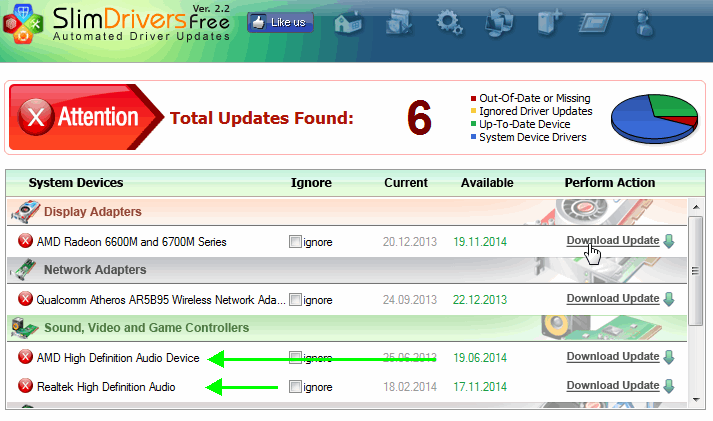Viewport: 713px width, 421px height.
Task: Open the driver backup documents icon
Action: [x=398, y=22]
